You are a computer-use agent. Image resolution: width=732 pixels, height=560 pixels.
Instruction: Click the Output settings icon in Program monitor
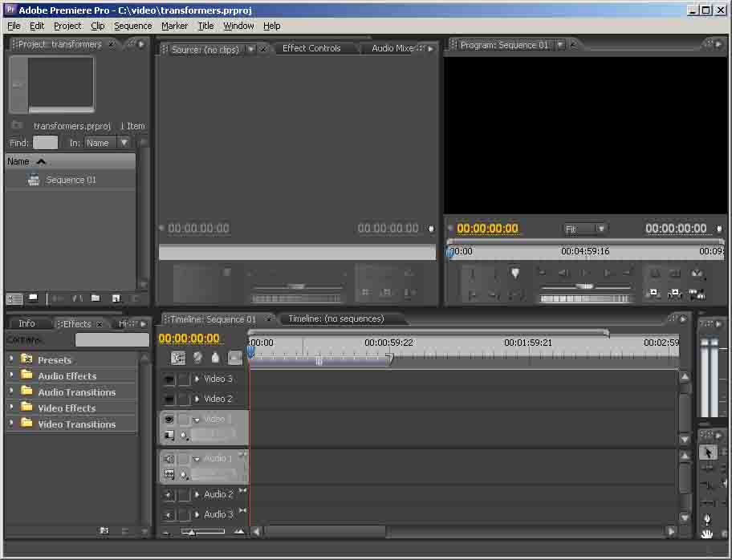coord(697,274)
